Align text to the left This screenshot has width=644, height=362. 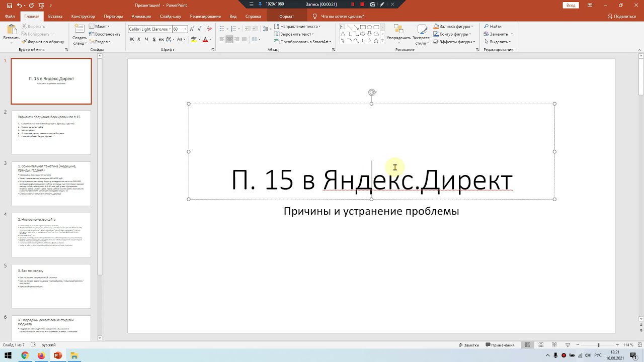click(221, 39)
